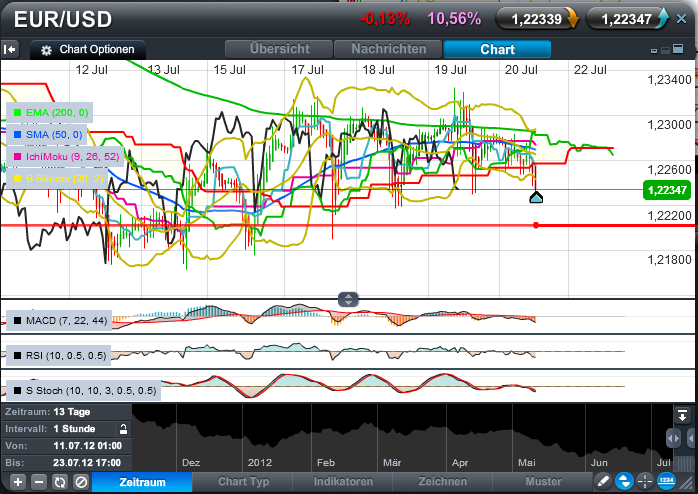Click the buy price 1,22347 button
The height and width of the screenshot is (494, 698).
(x=628, y=19)
